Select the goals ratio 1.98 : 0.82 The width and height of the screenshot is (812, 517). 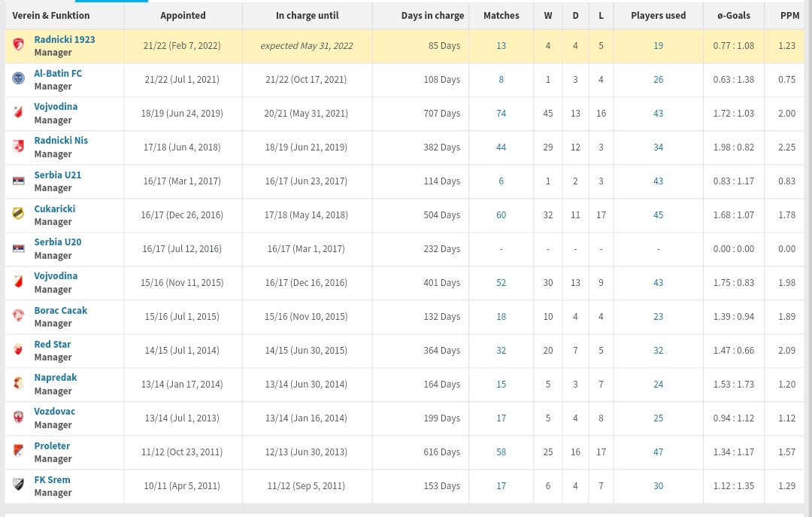(x=733, y=147)
